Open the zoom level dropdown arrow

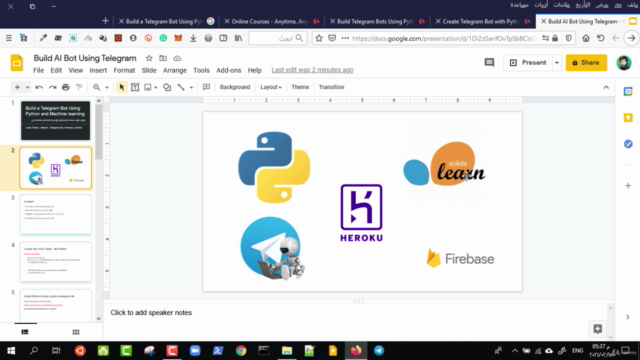107,87
